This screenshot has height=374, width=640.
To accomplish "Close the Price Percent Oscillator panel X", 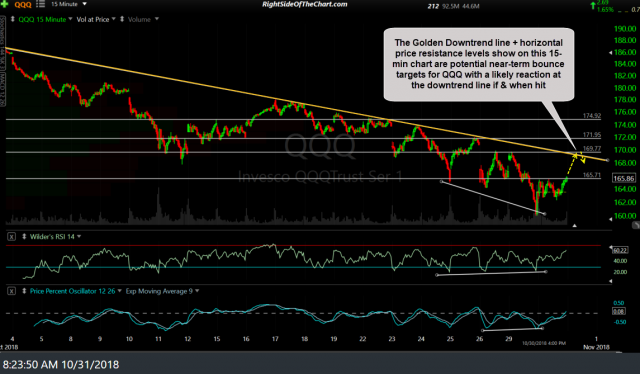I will pyautogui.click(x=11, y=291).
